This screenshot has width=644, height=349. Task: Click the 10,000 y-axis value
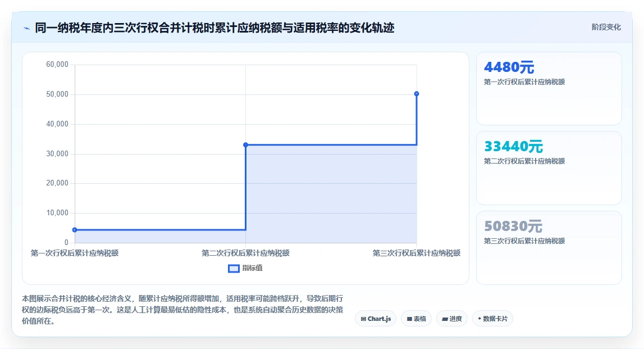[x=57, y=213]
